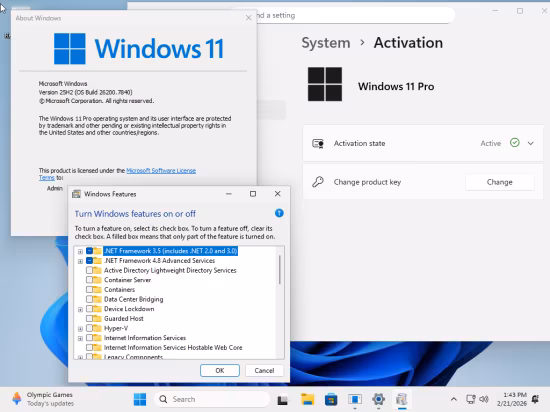The width and height of the screenshot is (550, 412).
Task: Click Change product key button
Action: [499, 182]
